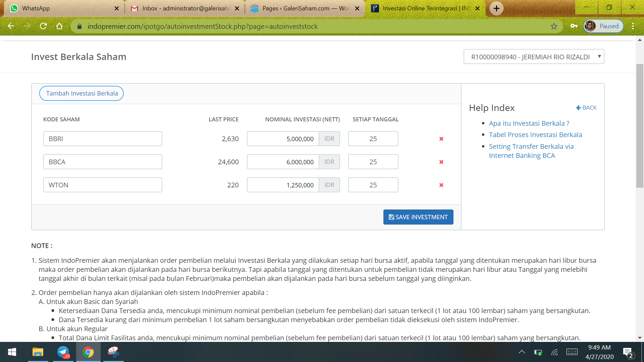Close the Gmail Inbox tab
This screenshot has width=644, height=362.
(237, 8)
